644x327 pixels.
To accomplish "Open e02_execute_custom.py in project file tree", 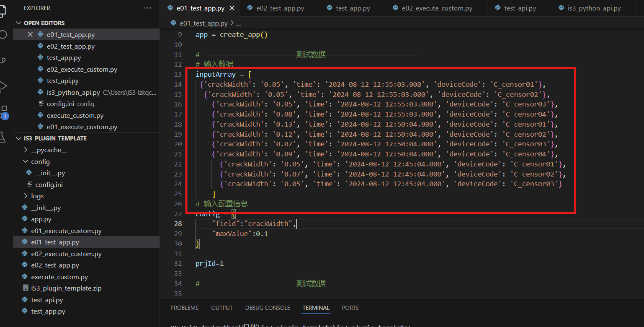I will click(86, 254).
